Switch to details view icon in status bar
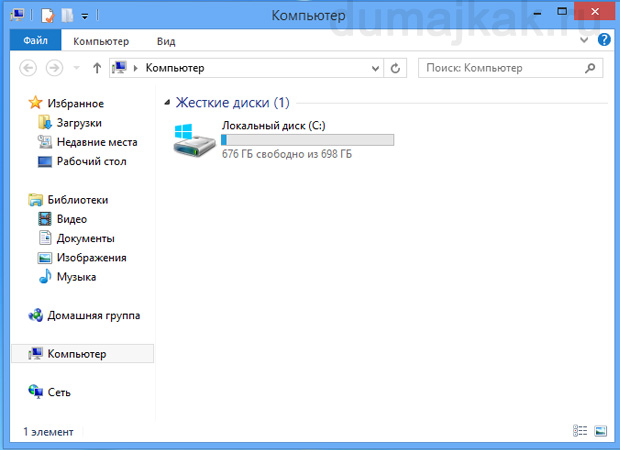 point(580,431)
